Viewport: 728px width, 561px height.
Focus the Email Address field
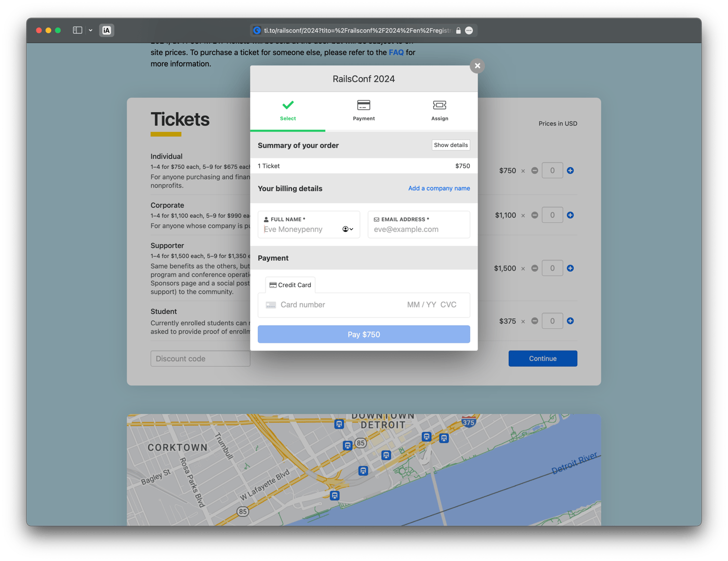coord(419,224)
